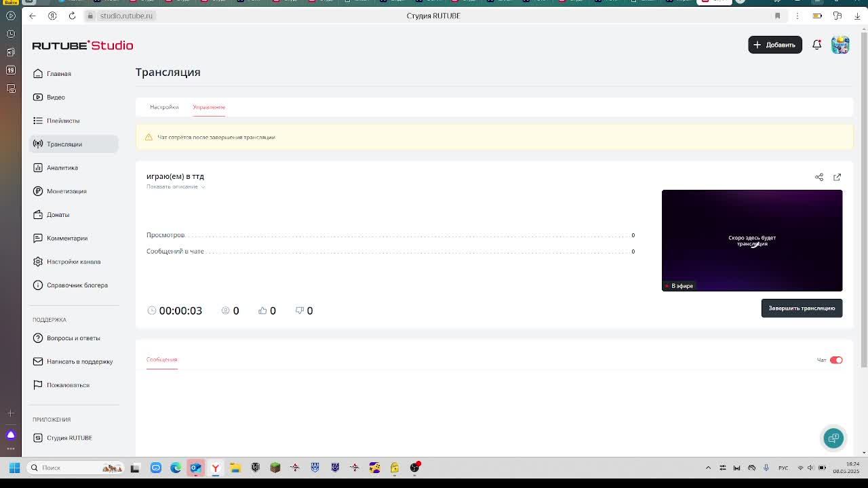868x488 pixels.
Task: Click the РУС language indicator
Action: coord(783,468)
